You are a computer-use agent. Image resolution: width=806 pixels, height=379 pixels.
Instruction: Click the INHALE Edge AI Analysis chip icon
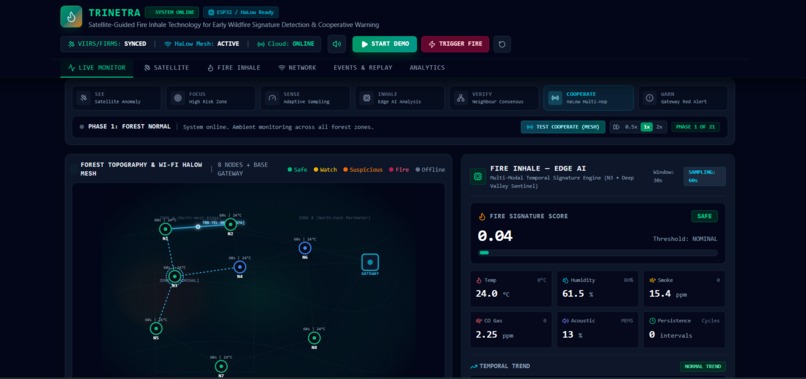click(367, 98)
